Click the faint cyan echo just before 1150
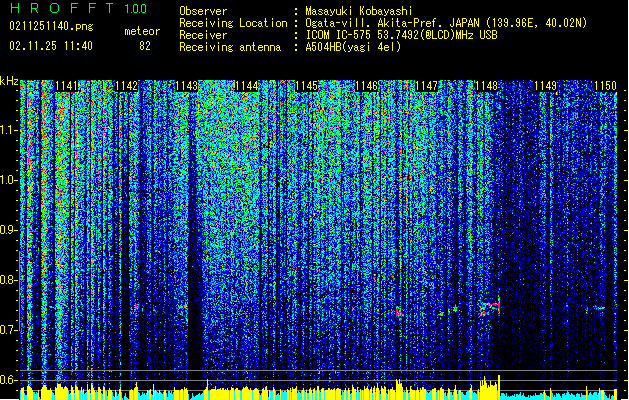Image resolution: width=629 pixels, height=400 pixels. [599, 308]
